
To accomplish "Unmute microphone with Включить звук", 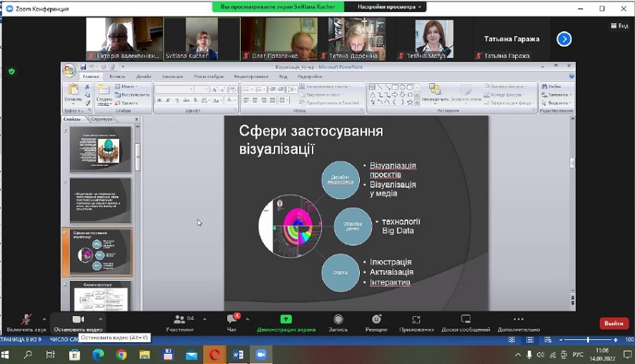I will pos(26,322).
